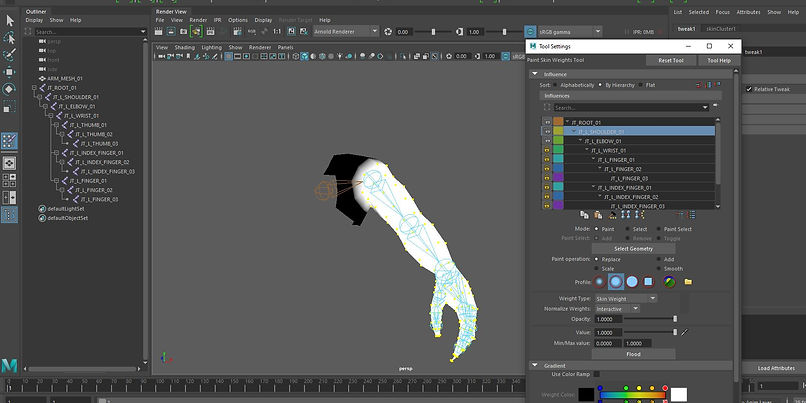Image resolution: width=806 pixels, height=403 pixels.
Task: Toggle smooth shade all cube icon
Action: (x=304, y=56)
